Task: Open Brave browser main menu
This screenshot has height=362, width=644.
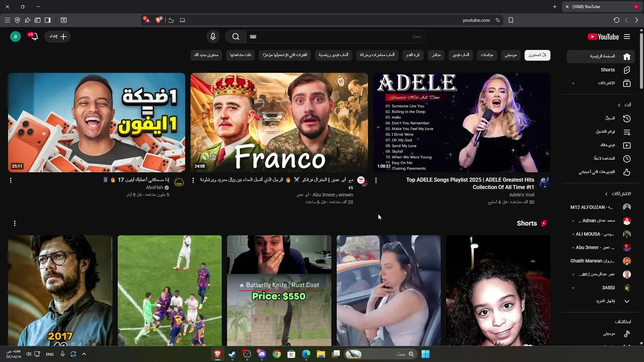Action: point(7,20)
